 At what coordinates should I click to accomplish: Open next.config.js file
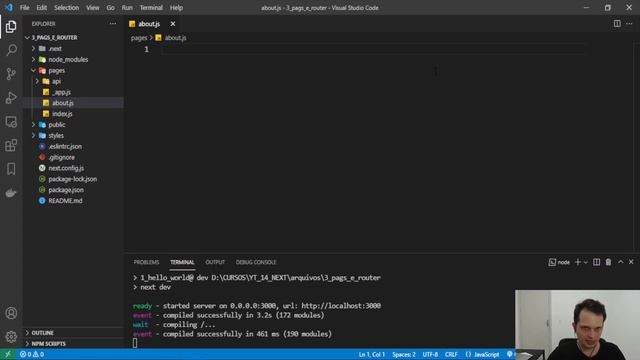66,168
